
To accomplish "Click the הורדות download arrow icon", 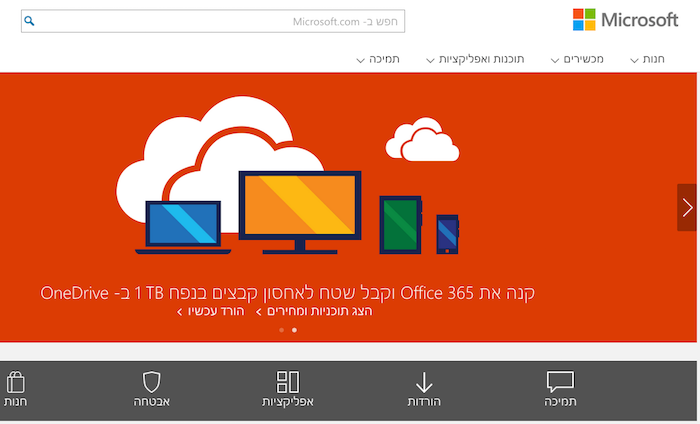I will pos(424,382).
